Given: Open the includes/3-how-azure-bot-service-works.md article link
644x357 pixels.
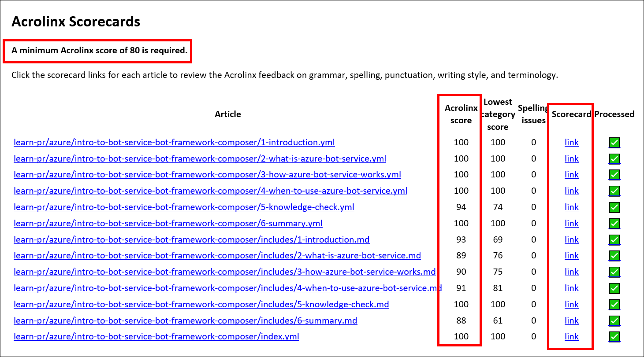Looking at the screenshot, I should (x=225, y=272).
